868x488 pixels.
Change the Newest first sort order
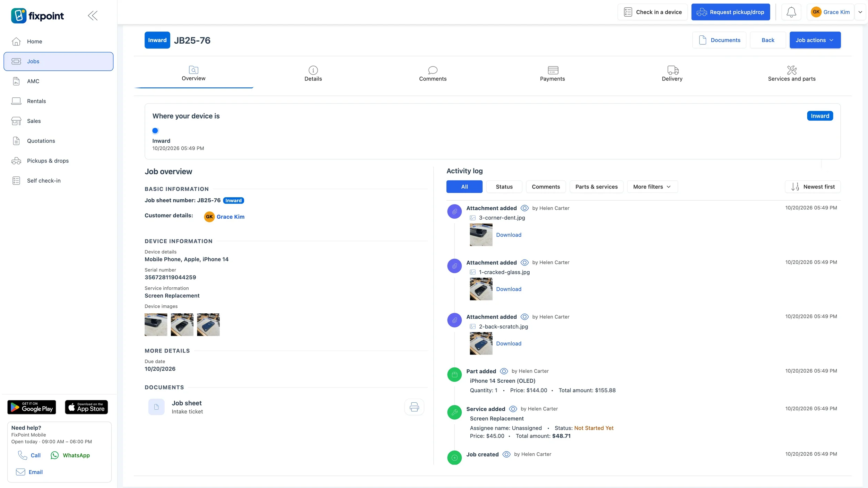(x=813, y=187)
